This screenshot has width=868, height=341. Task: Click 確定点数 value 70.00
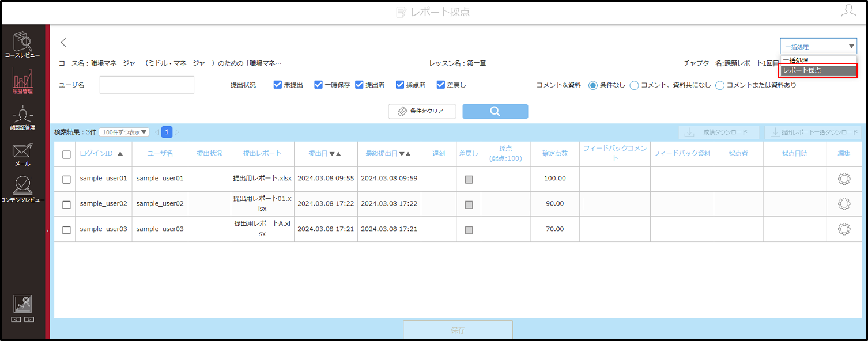(555, 229)
